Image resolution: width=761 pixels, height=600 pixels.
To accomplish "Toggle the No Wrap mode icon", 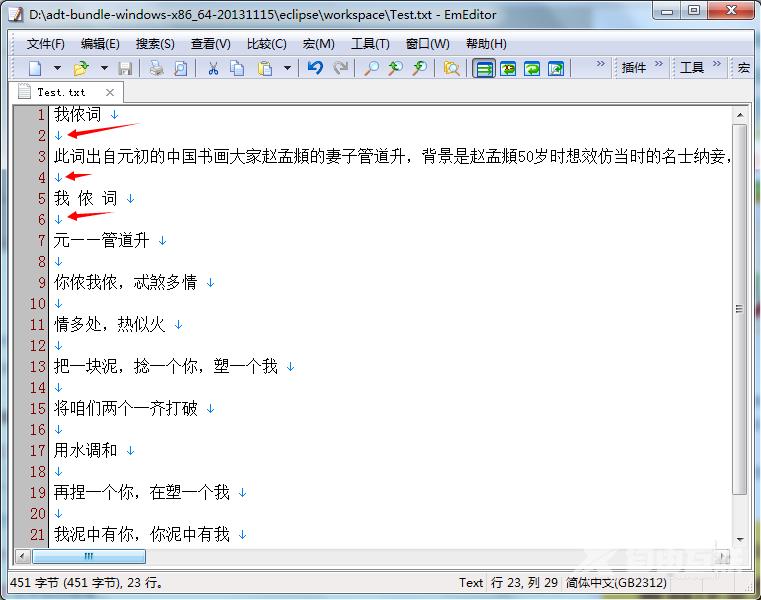I will point(484,68).
